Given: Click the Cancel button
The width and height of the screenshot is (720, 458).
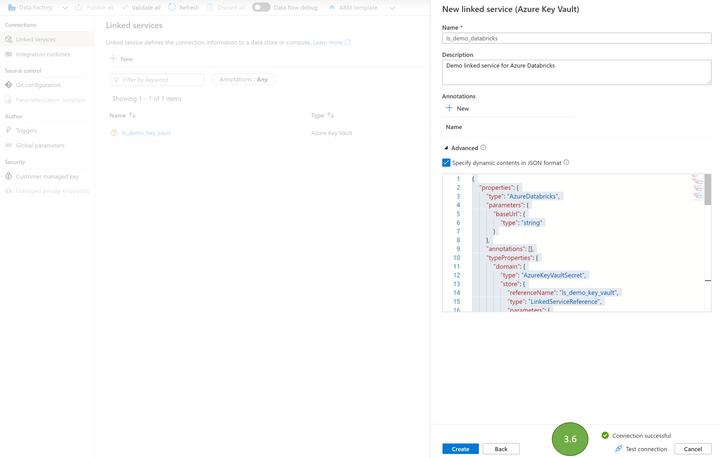Looking at the screenshot, I should (x=692, y=449).
